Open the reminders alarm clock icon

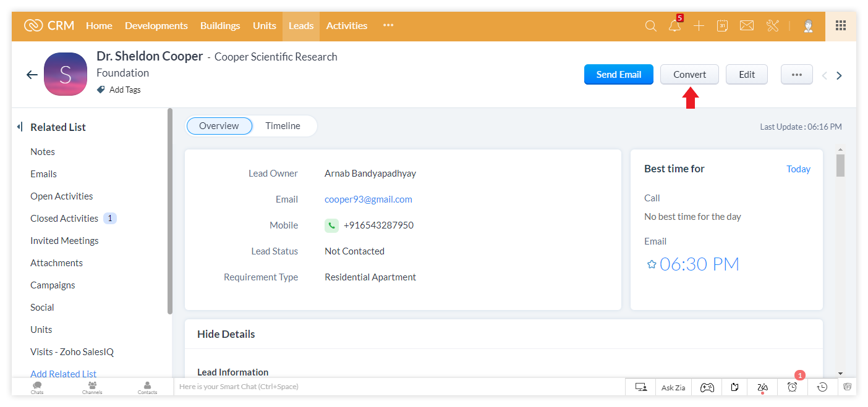click(792, 387)
